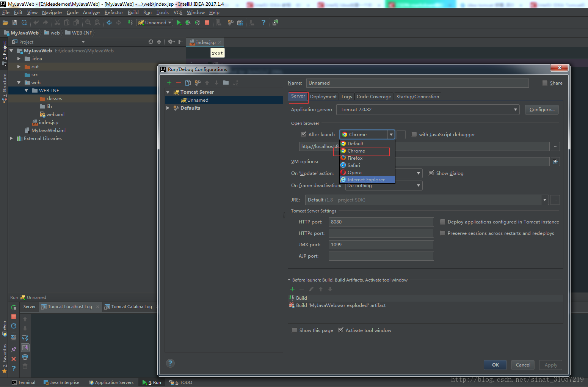Click the red Remove Configuration minus
Image resolution: width=588 pixels, height=387 pixels.
179,83
